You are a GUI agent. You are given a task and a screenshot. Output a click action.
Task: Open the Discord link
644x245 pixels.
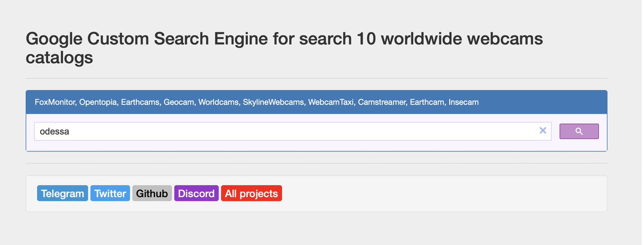[196, 194]
